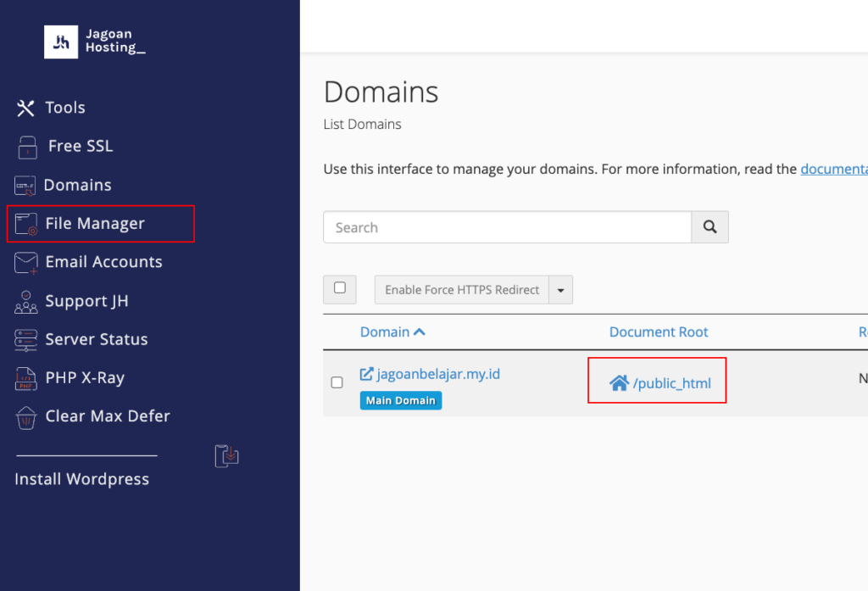The image size is (868, 591).
Task: Click the magnifying glass search button
Action: tap(709, 227)
